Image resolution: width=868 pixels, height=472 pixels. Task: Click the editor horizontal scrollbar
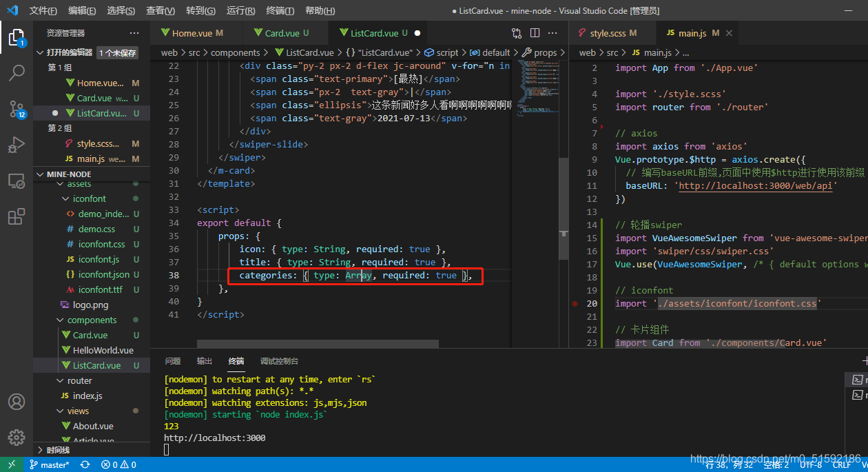click(x=318, y=343)
